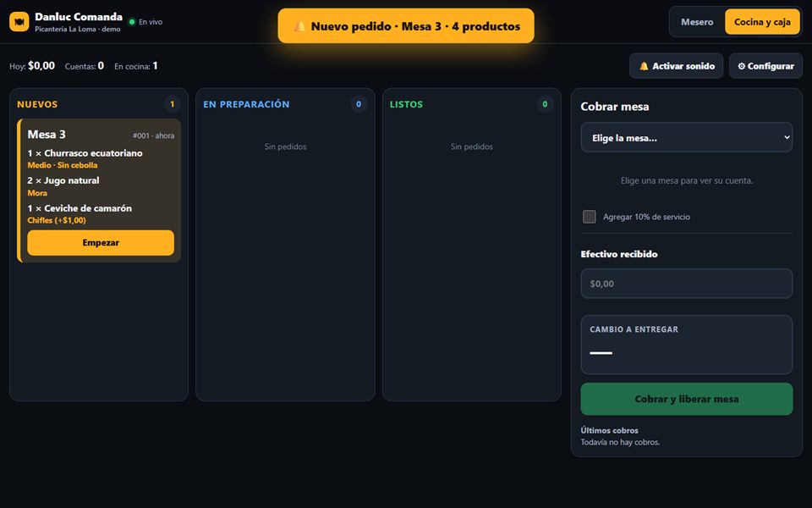Click the Mesa 3 order card title

pyautogui.click(x=47, y=135)
